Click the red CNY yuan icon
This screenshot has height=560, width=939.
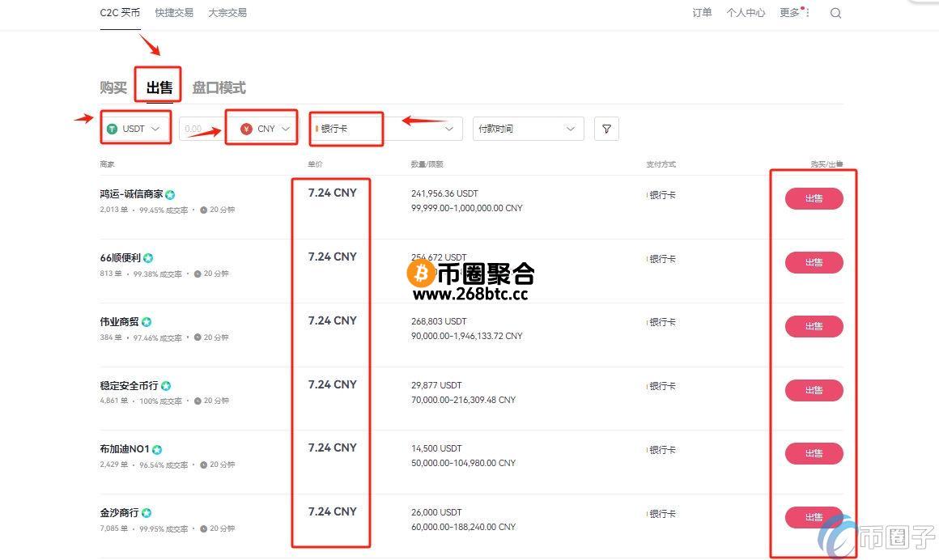coord(246,129)
